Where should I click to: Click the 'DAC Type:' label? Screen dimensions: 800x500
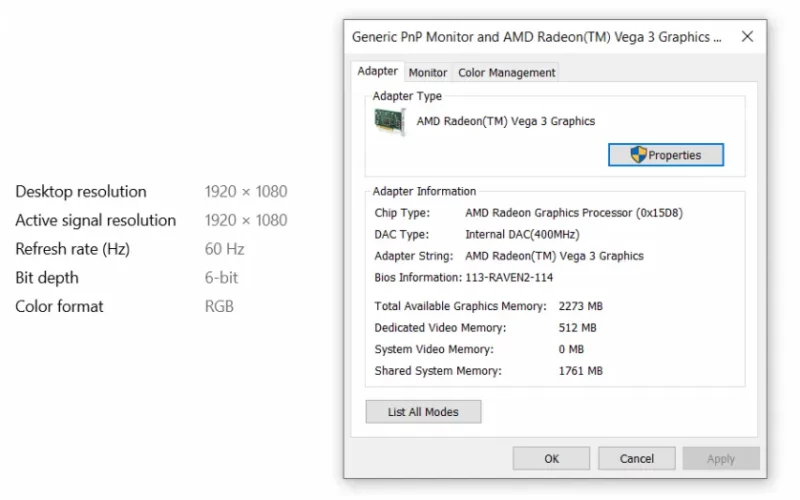[x=402, y=234]
